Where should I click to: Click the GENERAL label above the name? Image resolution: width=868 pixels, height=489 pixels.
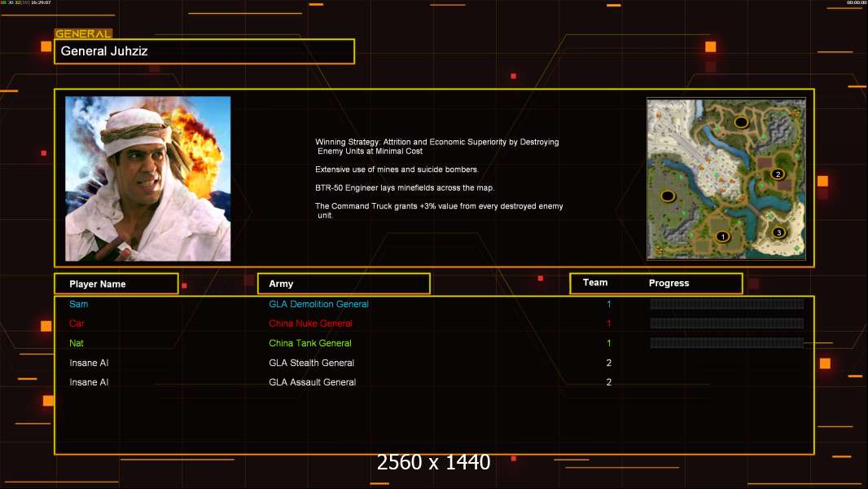tap(83, 34)
